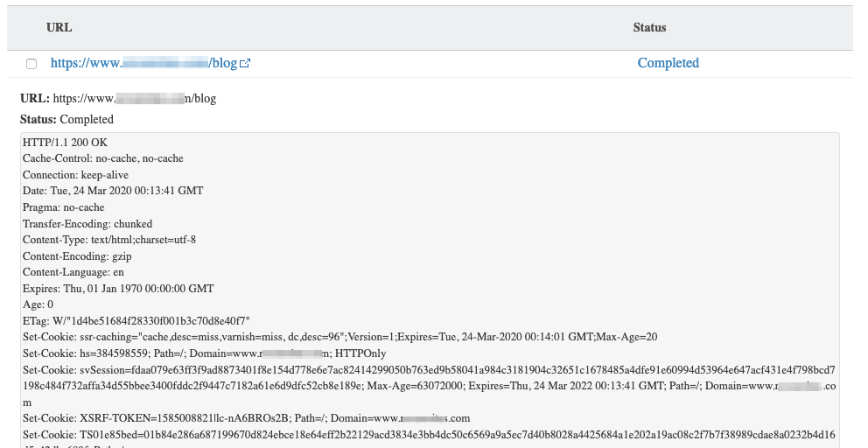Click the Status: Completed detail text
868x448 pixels.
click(66, 119)
